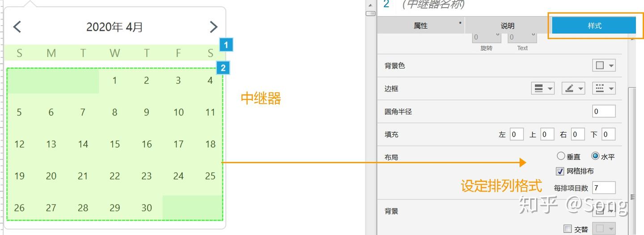Select date 28 in calendar

(x=83, y=208)
